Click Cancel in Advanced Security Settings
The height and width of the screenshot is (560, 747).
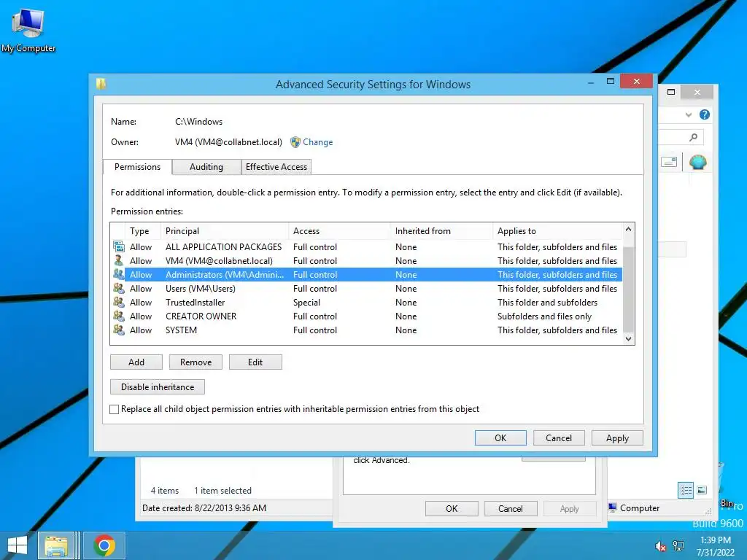tap(559, 437)
